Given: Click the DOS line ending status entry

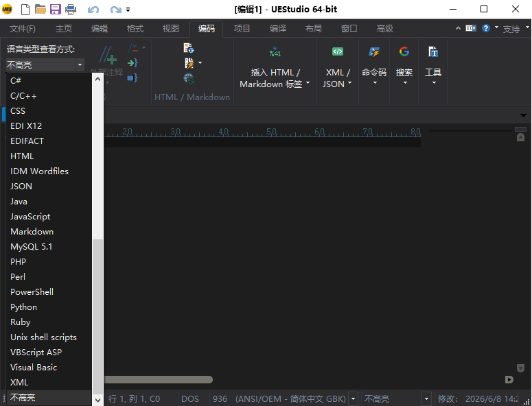Looking at the screenshot, I should click(x=190, y=399).
